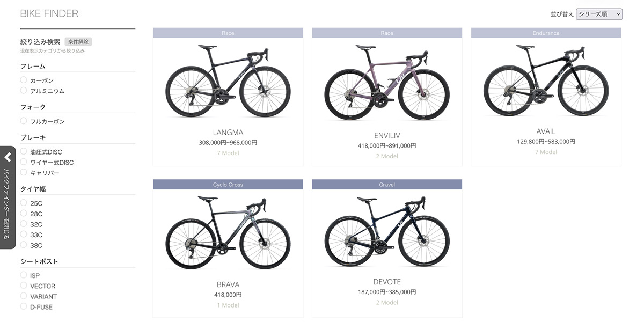Open the AVAIL bike image

(x=546, y=82)
